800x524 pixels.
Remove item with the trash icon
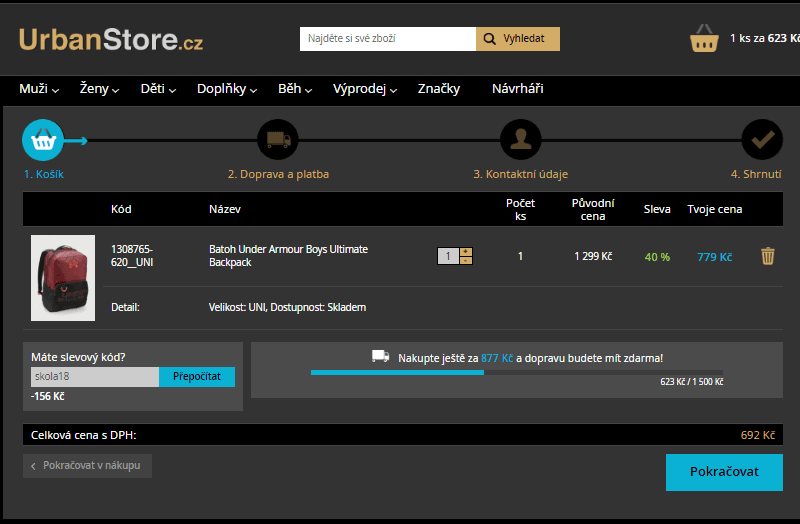coord(768,256)
